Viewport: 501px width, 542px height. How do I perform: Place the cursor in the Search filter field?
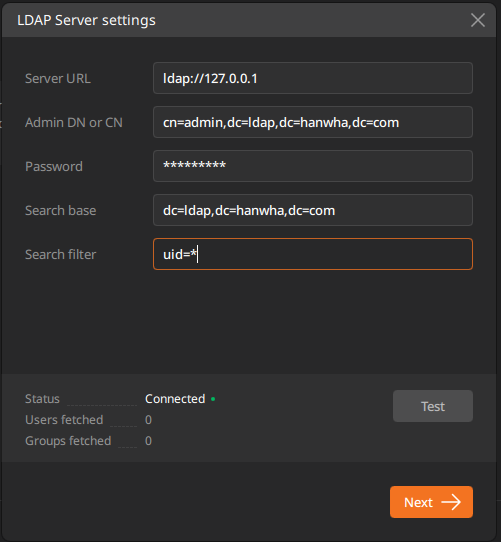tap(313, 254)
